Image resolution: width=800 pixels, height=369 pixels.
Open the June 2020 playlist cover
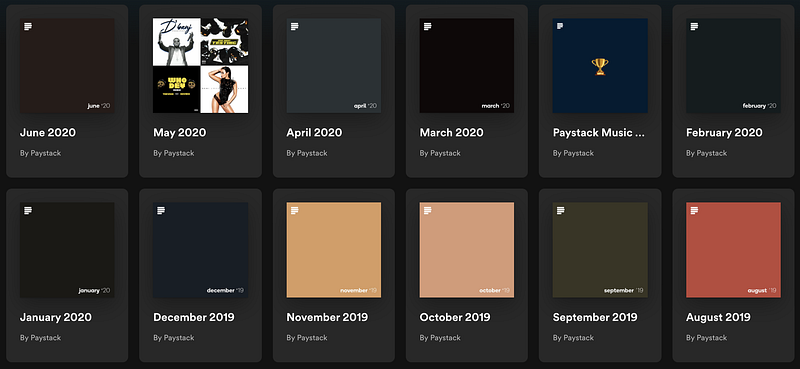point(67,66)
